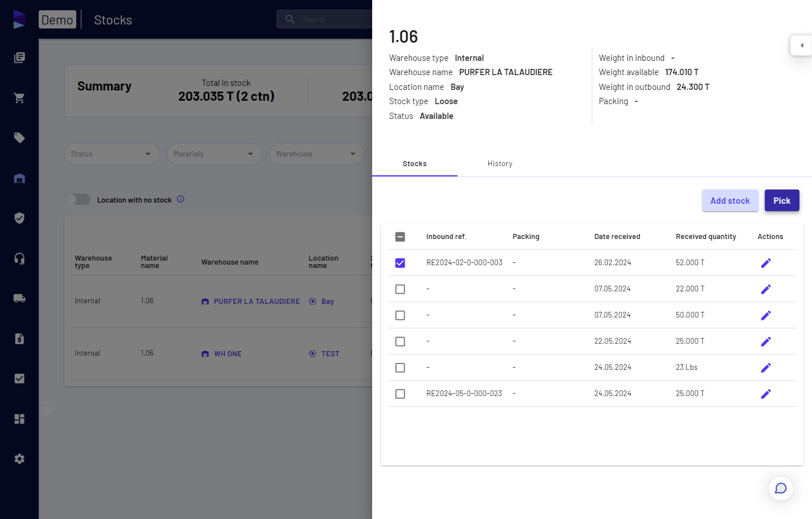Screen dimensions: 812x519
Task: Open the warehouse stocks sidebar icon
Action: coord(19,178)
